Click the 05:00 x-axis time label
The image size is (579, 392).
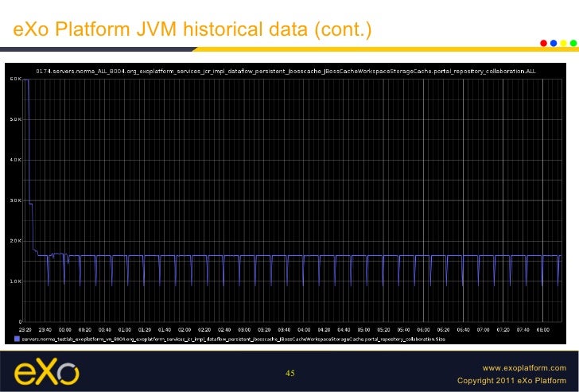pos(363,330)
